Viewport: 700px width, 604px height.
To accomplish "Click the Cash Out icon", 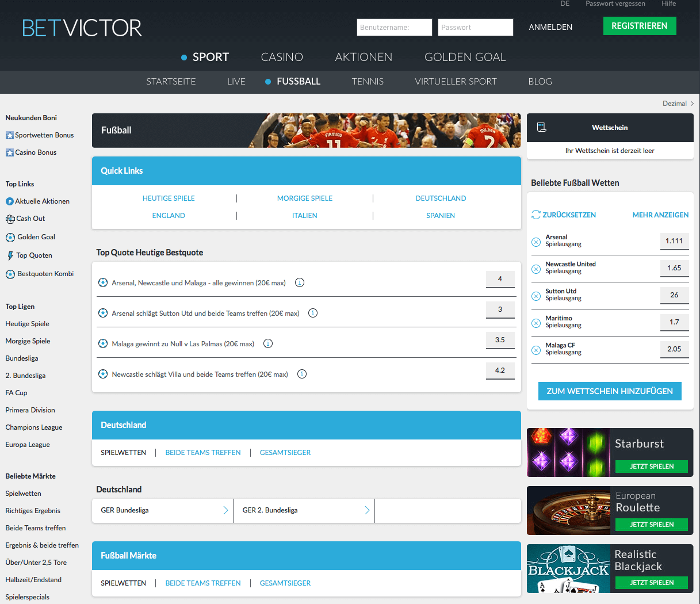I will (10, 219).
